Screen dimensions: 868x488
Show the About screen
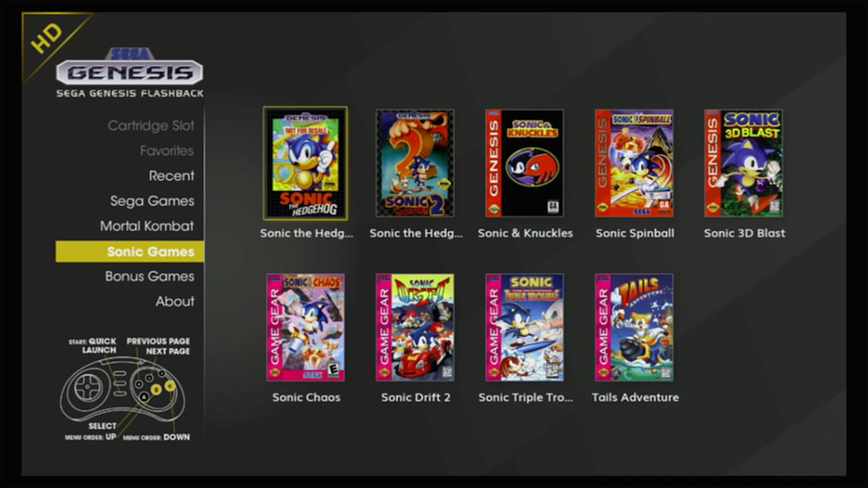(175, 302)
